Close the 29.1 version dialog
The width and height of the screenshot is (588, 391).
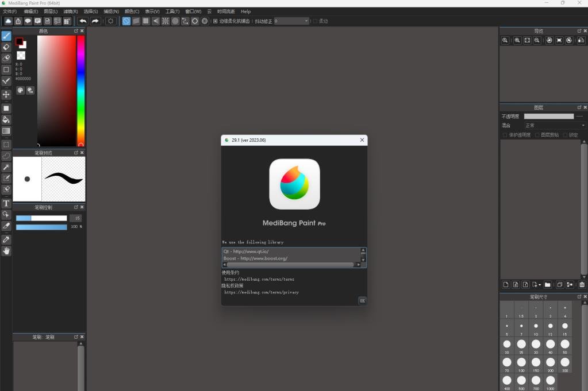(x=362, y=140)
